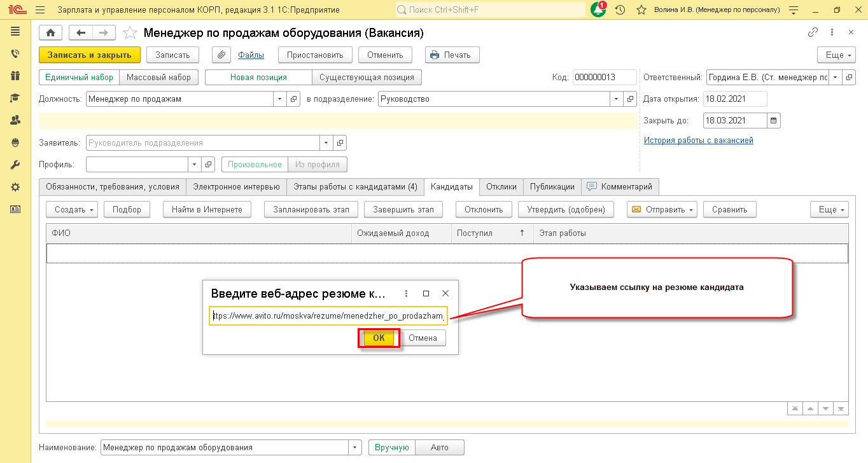Expand the Должность dropdown list
868x463 pixels.
point(281,99)
